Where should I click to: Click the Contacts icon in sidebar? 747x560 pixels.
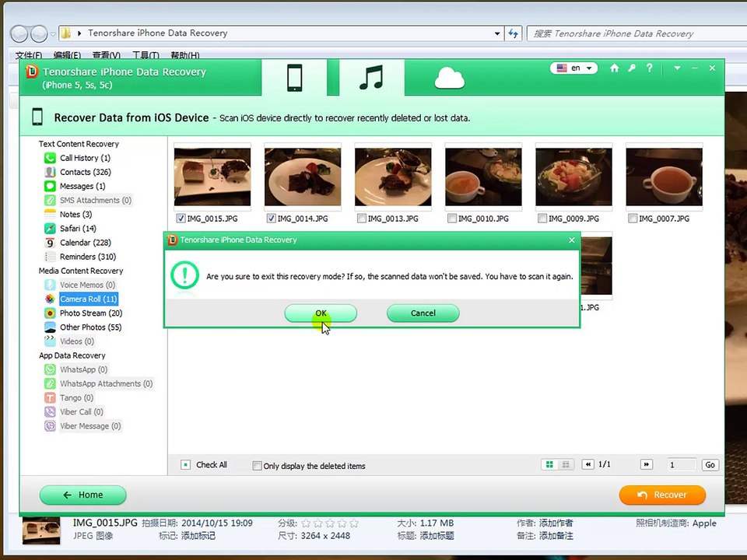coord(50,172)
